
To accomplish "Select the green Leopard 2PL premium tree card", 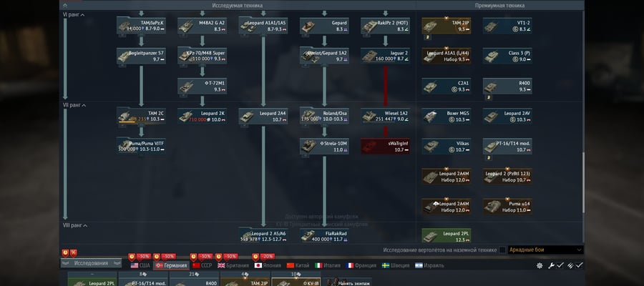I will pyautogui.click(x=446, y=235).
